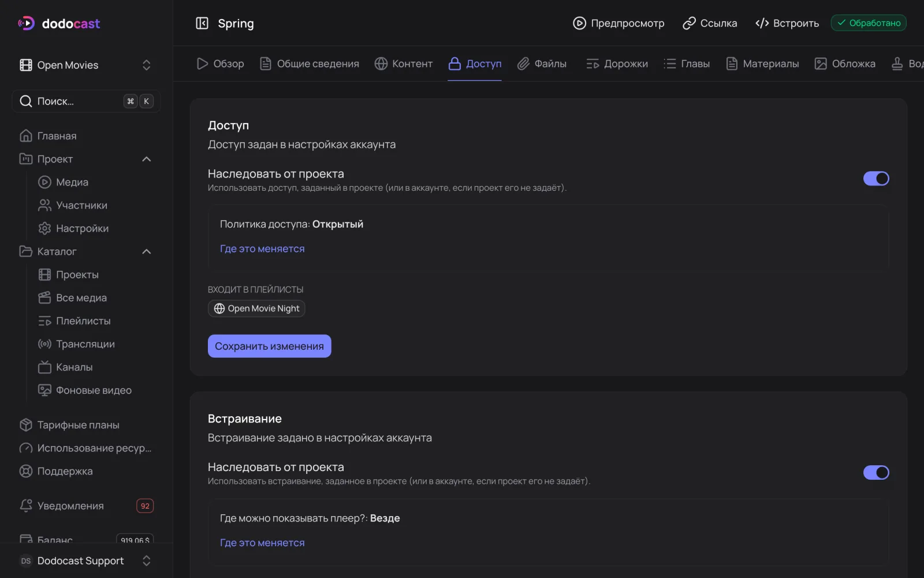Click the Поиск search field
The width and height of the screenshot is (924, 578).
86,101
